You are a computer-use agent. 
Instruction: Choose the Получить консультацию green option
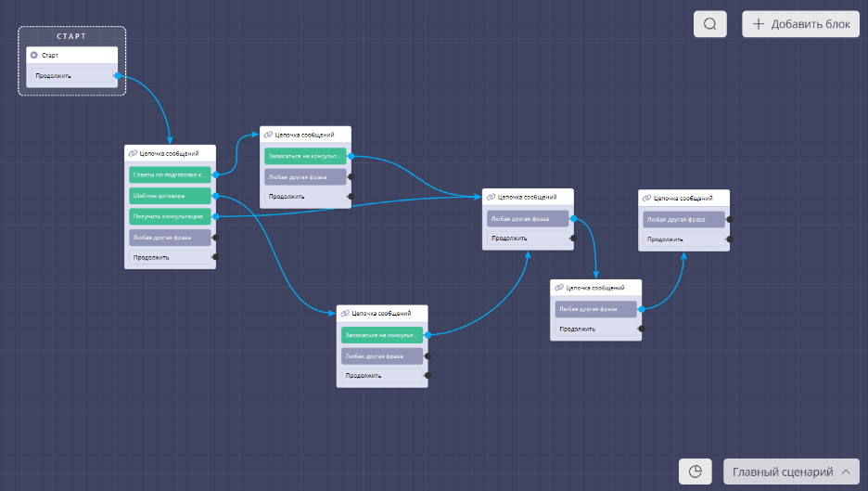point(170,216)
